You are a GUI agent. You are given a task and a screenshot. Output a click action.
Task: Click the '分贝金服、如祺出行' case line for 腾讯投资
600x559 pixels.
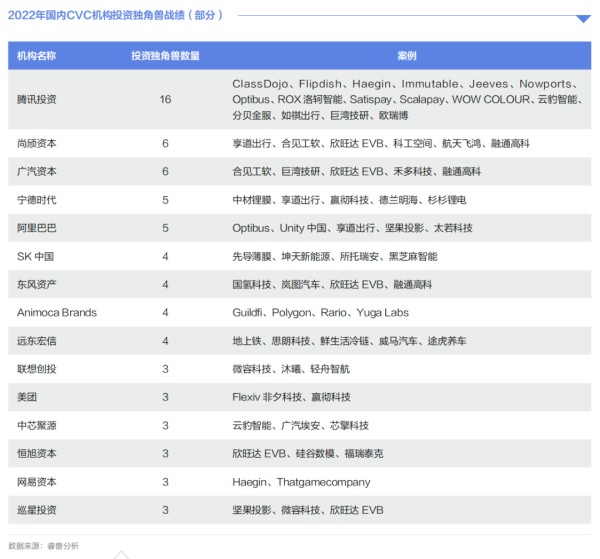tap(320, 115)
